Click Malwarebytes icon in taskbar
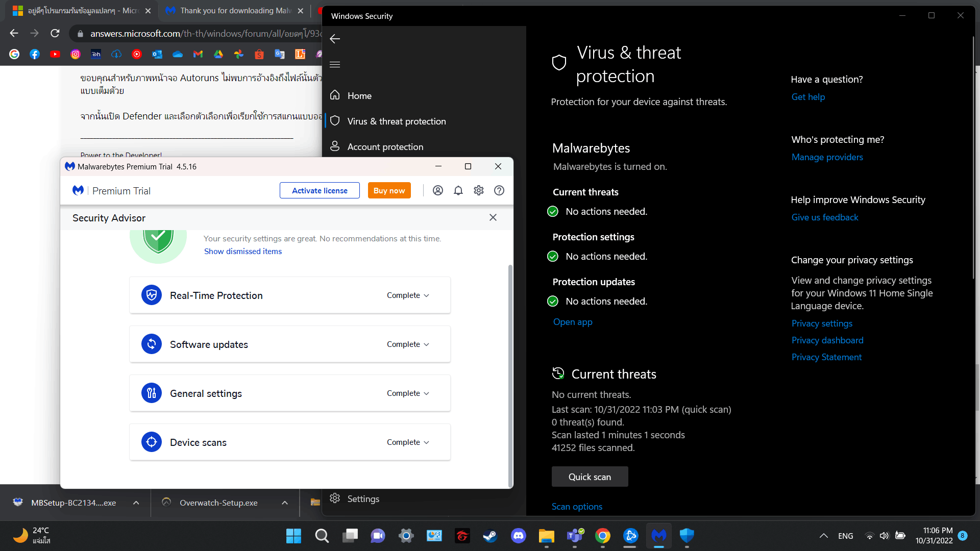980x551 pixels. coord(658,536)
